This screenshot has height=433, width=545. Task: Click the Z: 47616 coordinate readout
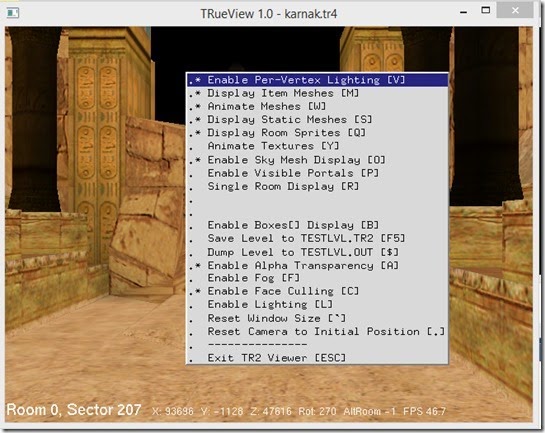pyautogui.click(x=271, y=412)
